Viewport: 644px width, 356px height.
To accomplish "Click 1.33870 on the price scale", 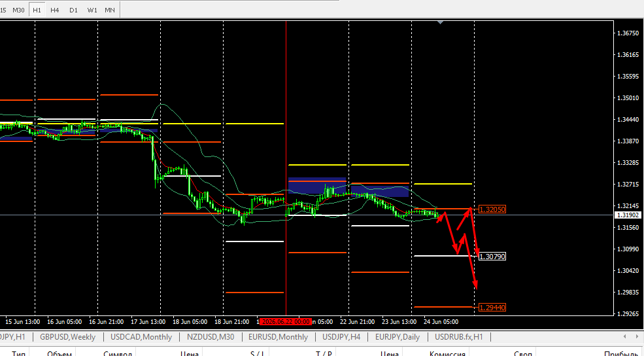I will click(x=628, y=141).
